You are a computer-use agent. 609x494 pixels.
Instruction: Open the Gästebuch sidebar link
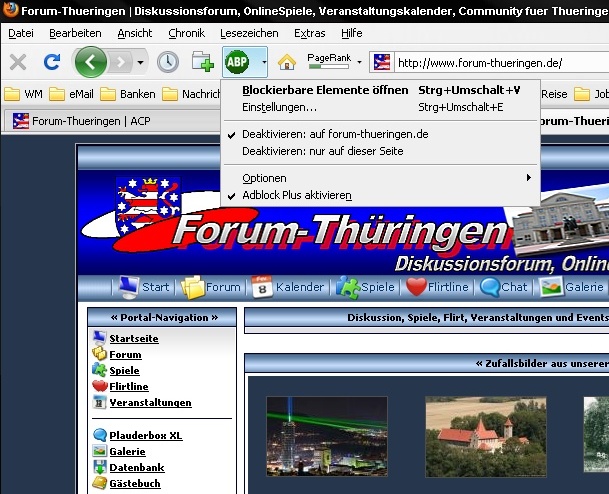[x=135, y=484]
